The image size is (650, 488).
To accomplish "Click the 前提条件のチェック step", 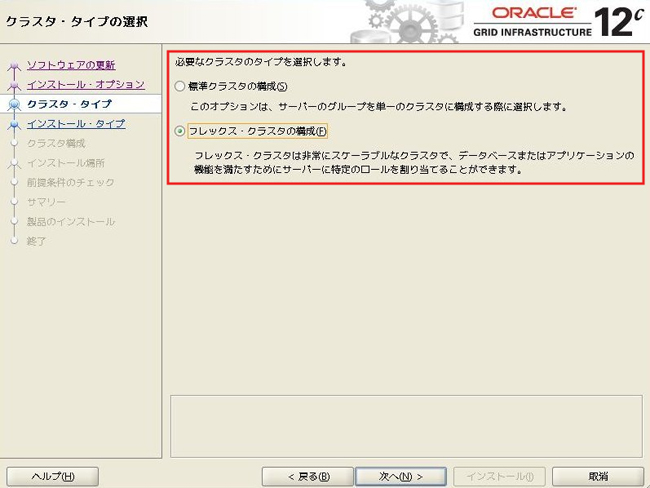I will [71, 182].
